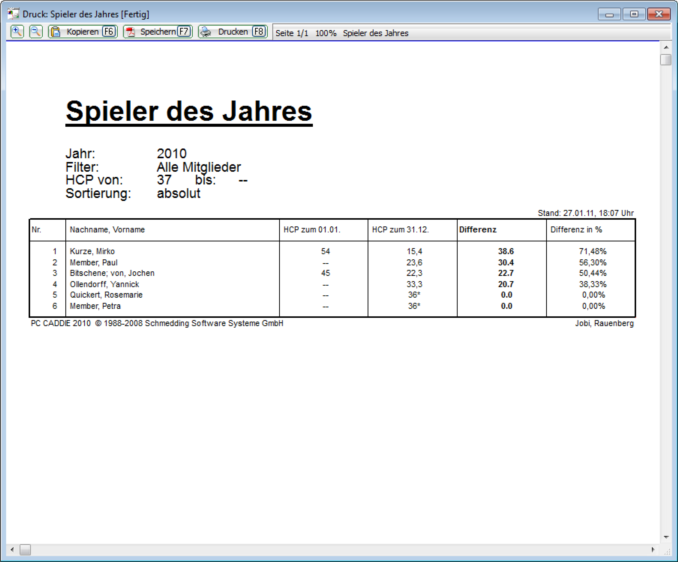Click 'HCP zum 31.12.' column header
This screenshot has width=678, height=562.
point(400,230)
